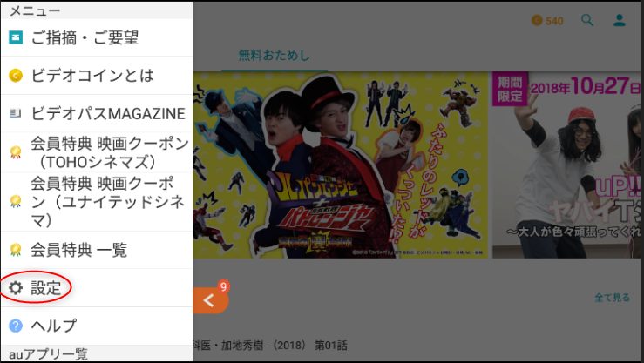Viewport: 644px width, 363px height.
Task: Click the red 9 notification badge
Action: [x=223, y=286]
